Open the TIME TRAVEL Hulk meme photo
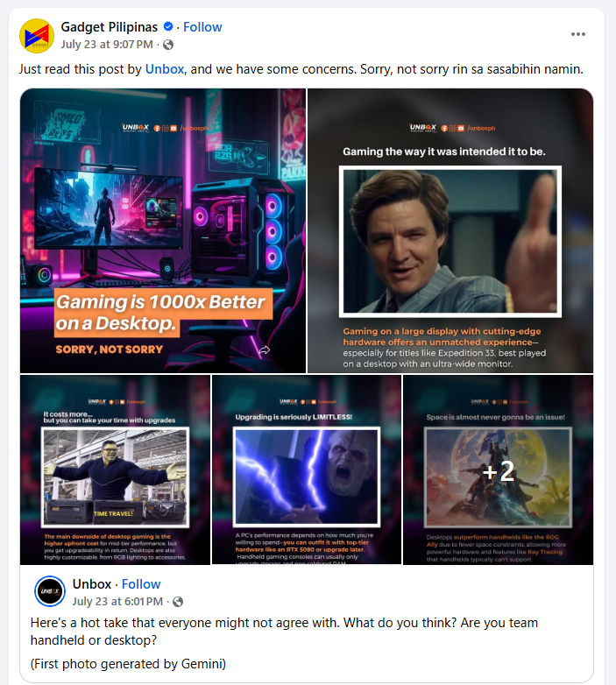Screen dimensions: 616x685 [115, 470]
